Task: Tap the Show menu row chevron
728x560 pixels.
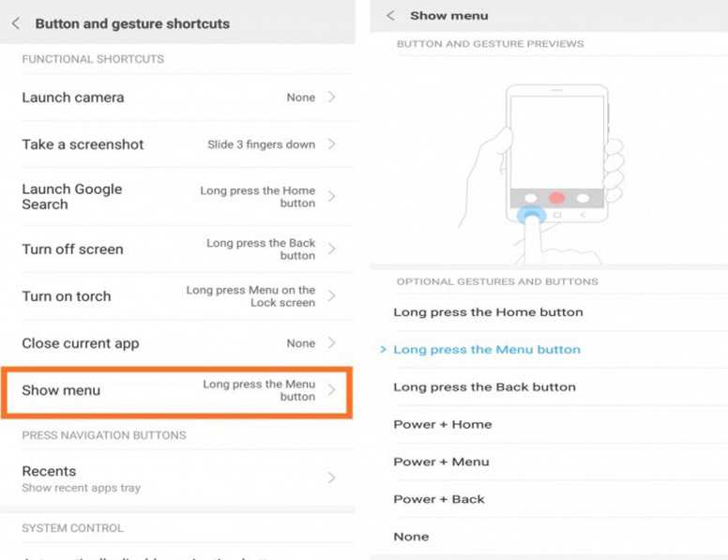Action: 331,390
